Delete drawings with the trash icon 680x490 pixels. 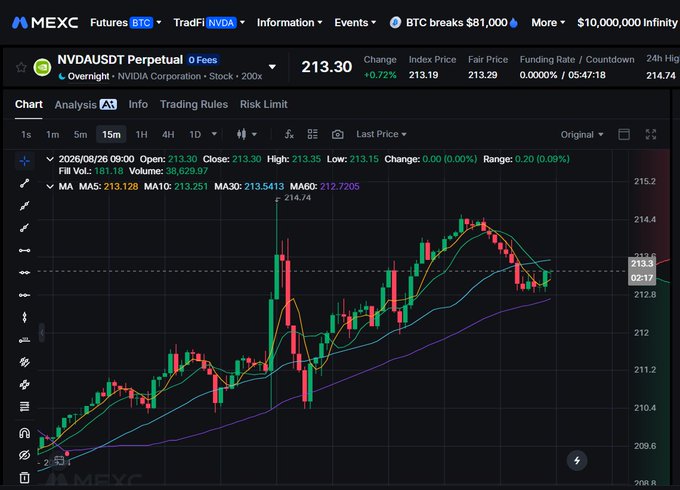tap(25, 477)
